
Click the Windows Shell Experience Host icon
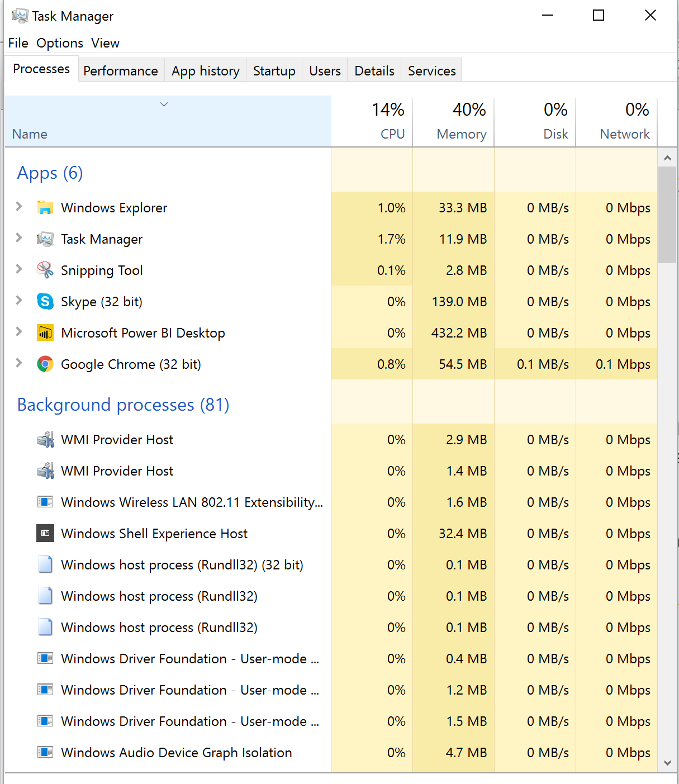45,534
